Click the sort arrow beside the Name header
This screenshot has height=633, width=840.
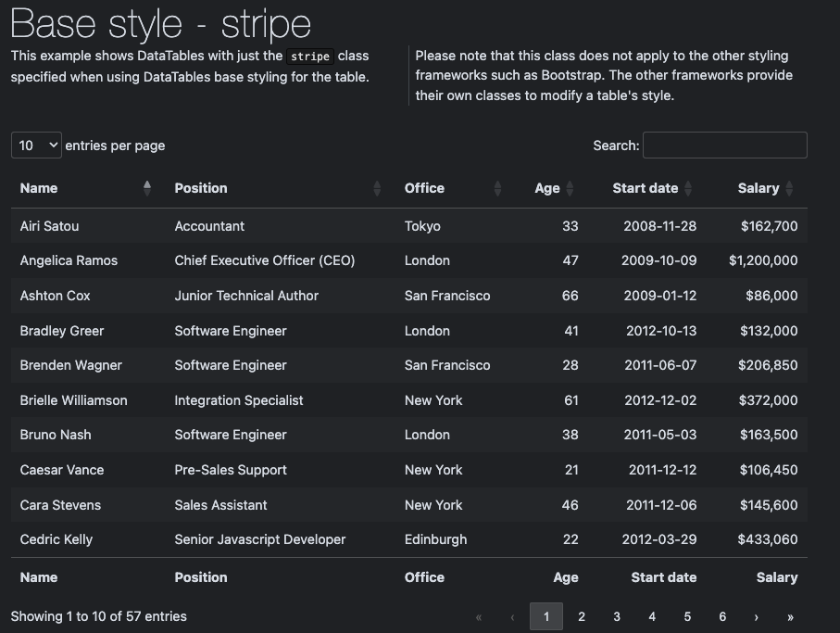pos(147,187)
